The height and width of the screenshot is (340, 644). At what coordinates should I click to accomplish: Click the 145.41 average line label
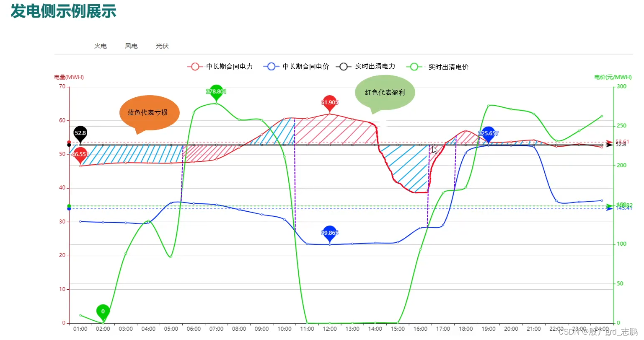pos(624,209)
